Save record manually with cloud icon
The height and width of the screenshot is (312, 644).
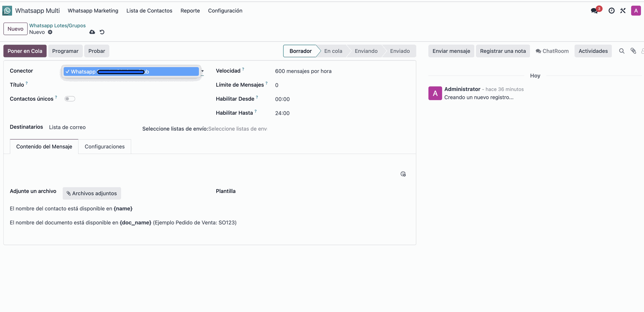(92, 32)
